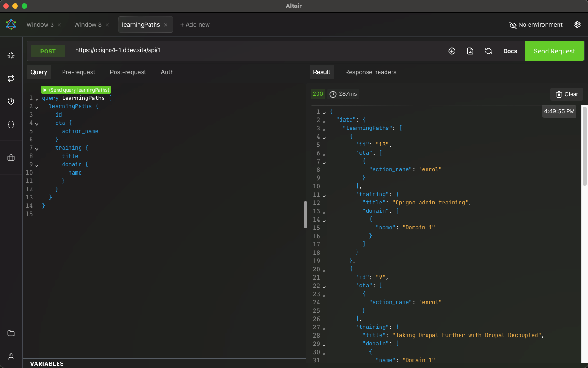Image resolution: width=588 pixels, height=368 pixels.
Task: Open the history clock sidebar icon
Action: tap(11, 101)
